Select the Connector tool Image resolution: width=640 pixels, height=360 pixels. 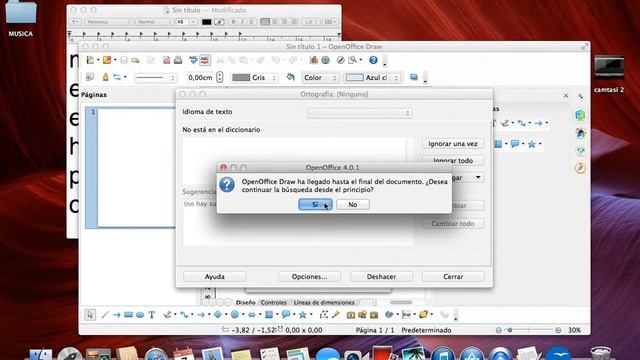(184, 315)
